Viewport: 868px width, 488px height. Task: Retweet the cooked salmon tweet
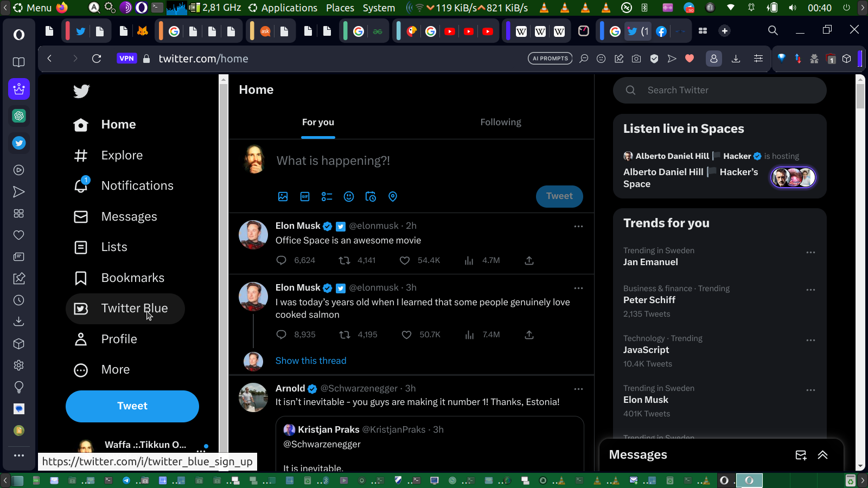tap(344, 335)
